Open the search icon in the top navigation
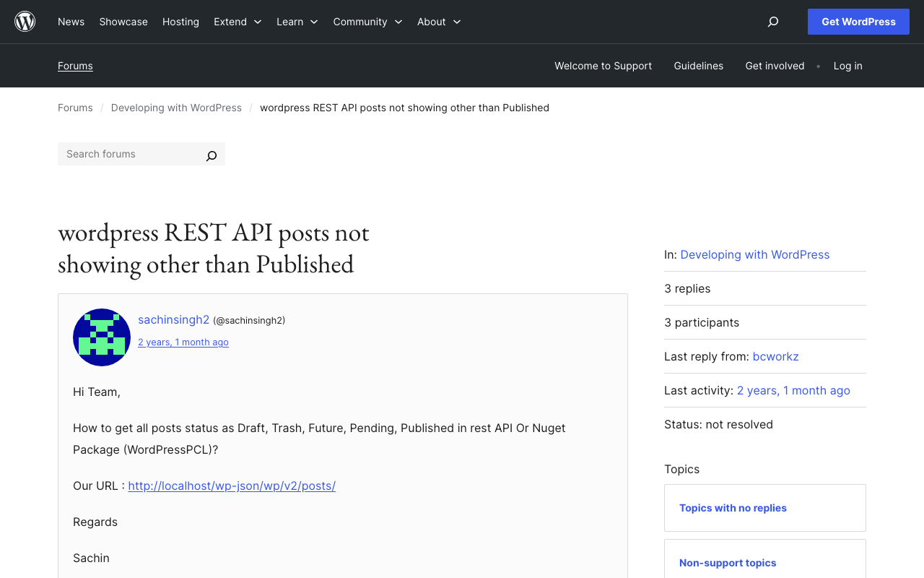Image resolution: width=924 pixels, height=578 pixels. (x=773, y=22)
